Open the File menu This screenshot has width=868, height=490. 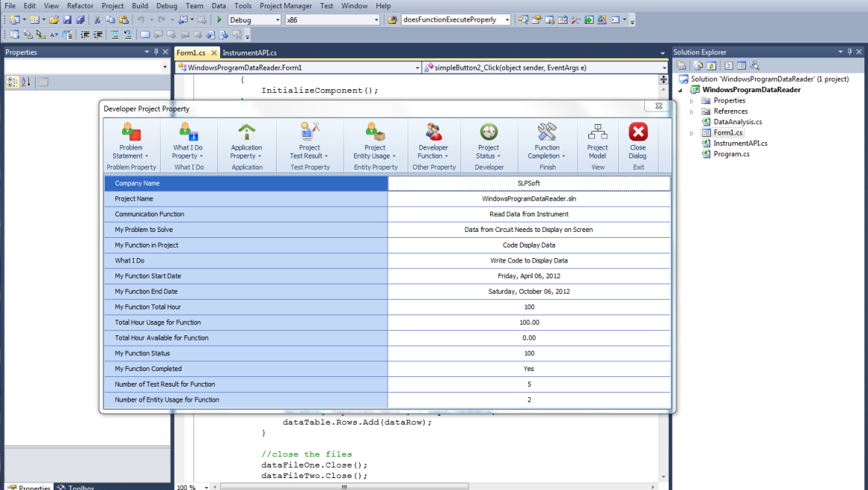click(x=10, y=5)
